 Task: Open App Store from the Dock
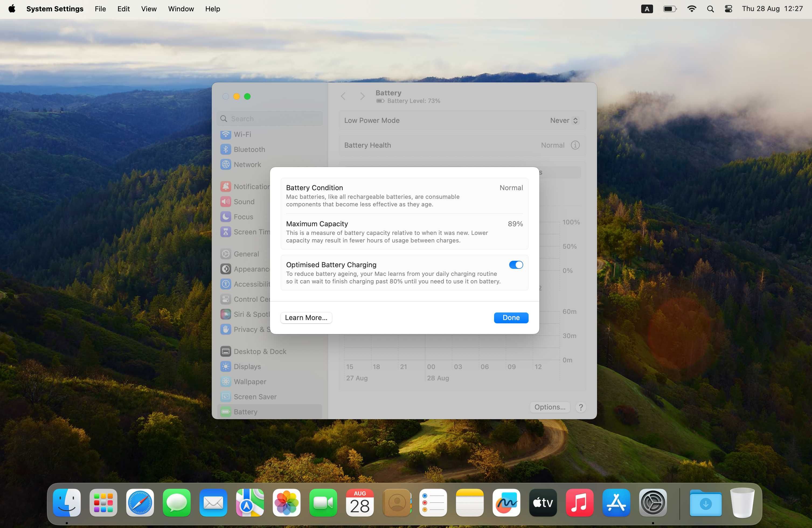click(x=616, y=502)
